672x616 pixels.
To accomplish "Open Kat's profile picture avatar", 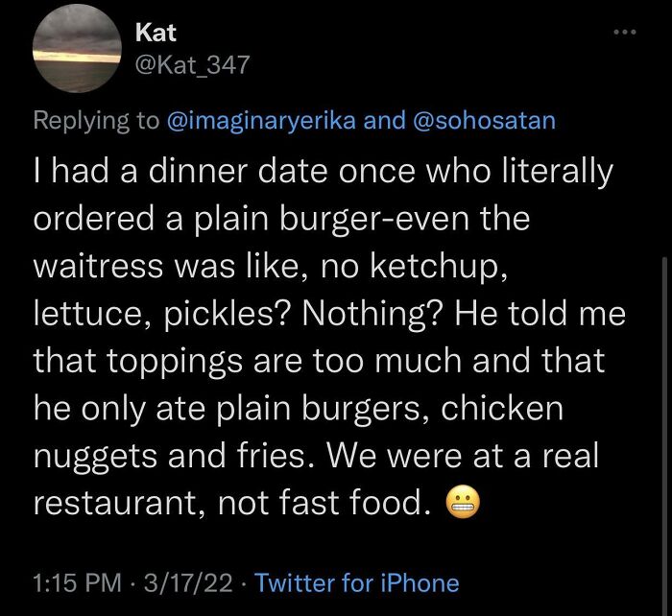I will [x=75, y=48].
